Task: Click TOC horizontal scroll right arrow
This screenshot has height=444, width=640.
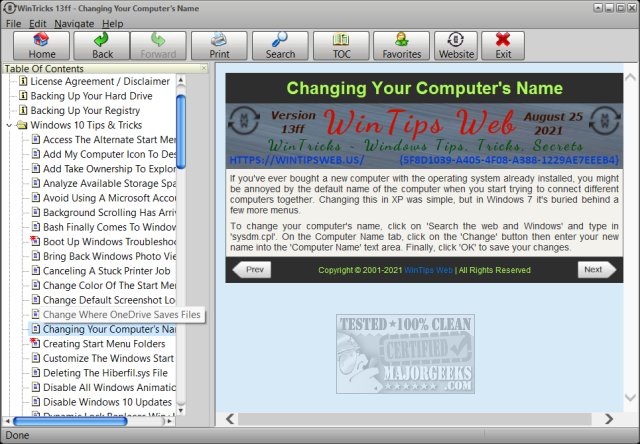Action: (x=170, y=421)
